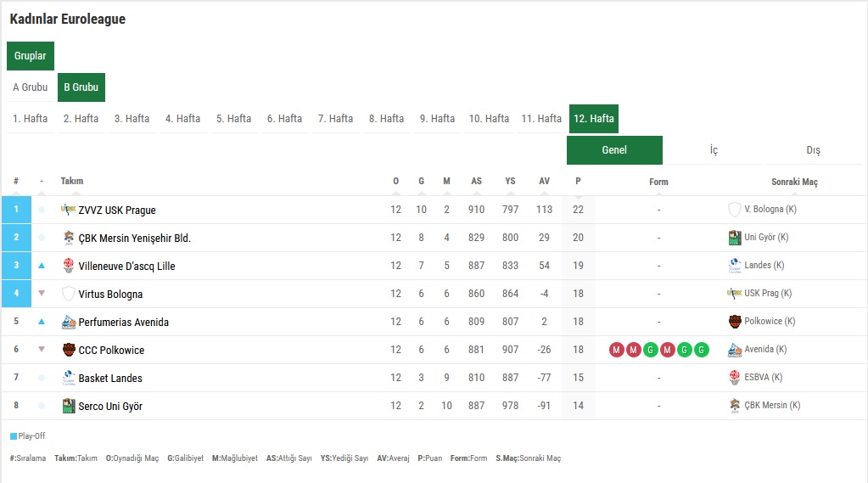Open Villeneuve D'ascq Lille team link
Viewport: 868px width, 483px height.
point(126,266)
